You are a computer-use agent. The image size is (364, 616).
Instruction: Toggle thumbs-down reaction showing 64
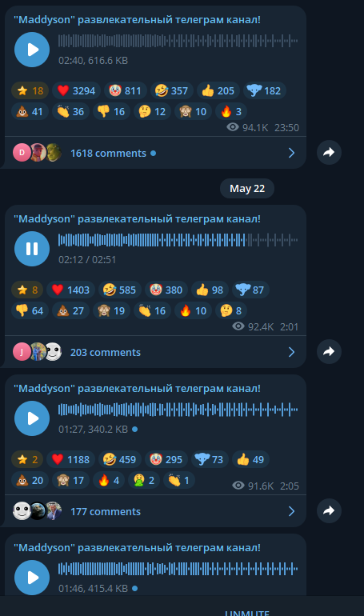[30, 310]
